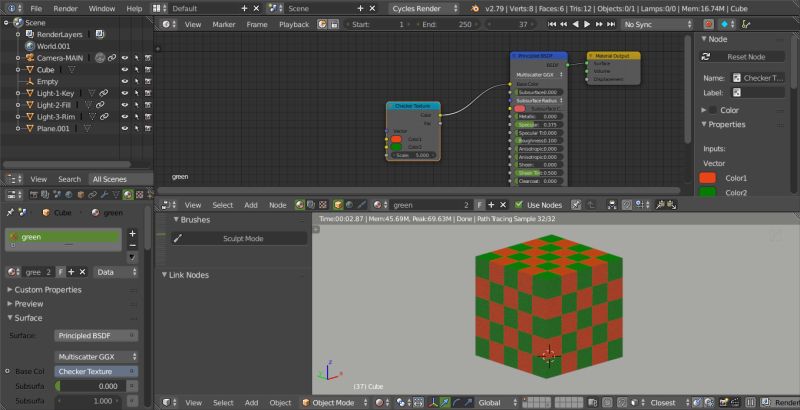Open the Help menu
The image size is (800, 410).
pyautogui.click(x=134, y=9)
